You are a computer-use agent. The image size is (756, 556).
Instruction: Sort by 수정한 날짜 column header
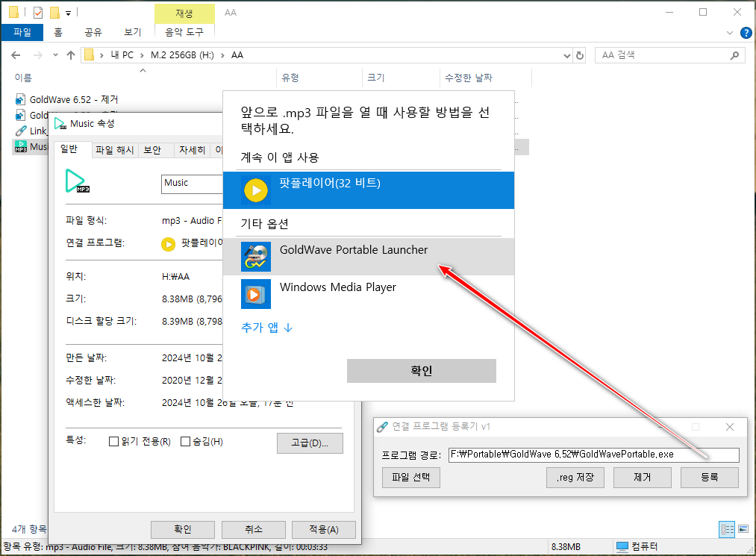tap(486, 78)
